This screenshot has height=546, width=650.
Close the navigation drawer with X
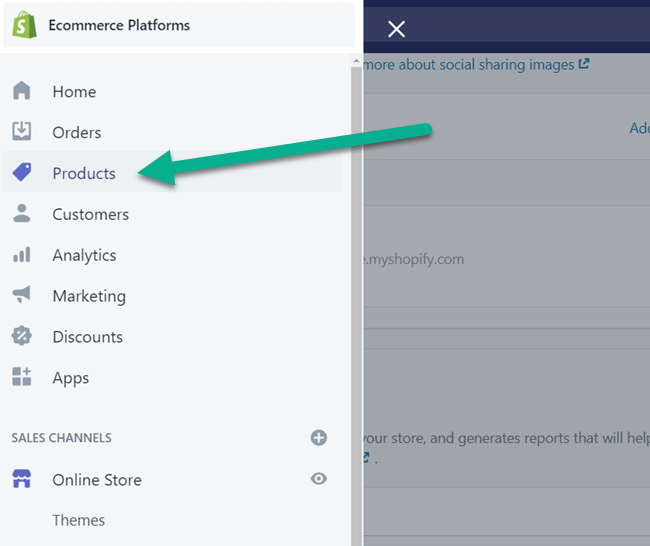(396, 29)
